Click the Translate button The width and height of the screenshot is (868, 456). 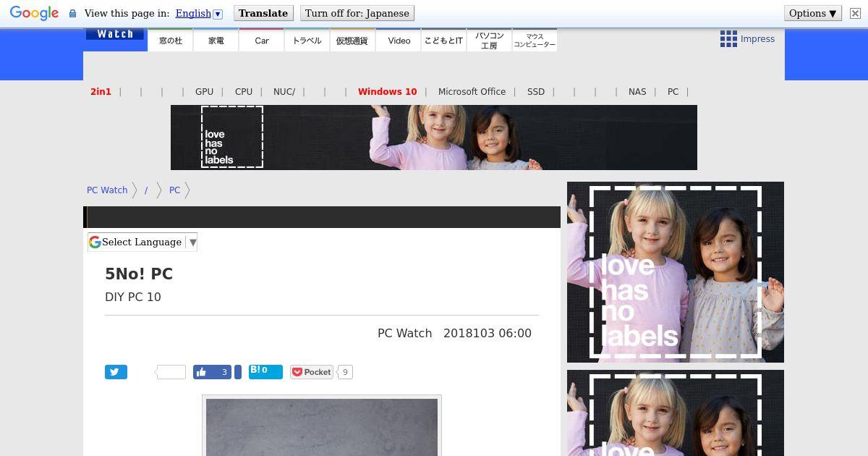coord(263,13)
